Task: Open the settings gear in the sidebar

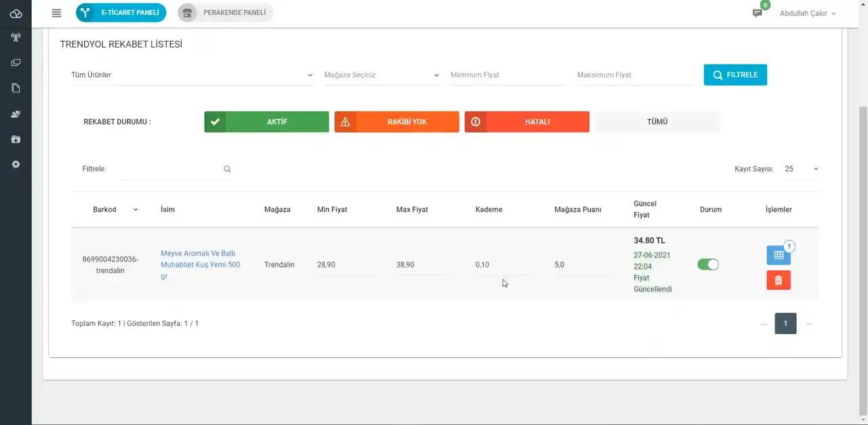Action: [x=16, y=164]
